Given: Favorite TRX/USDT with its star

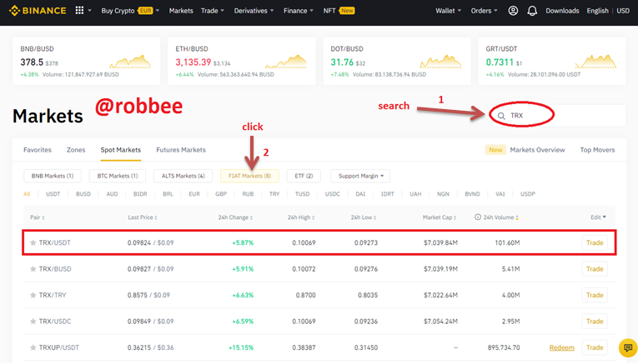Looking at the screenshot, I should click(x=33, y=242).
